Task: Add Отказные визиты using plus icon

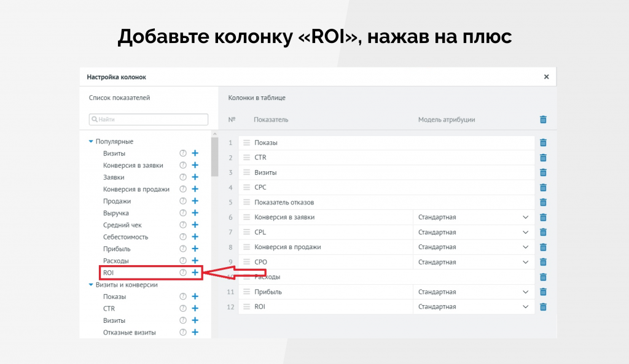Action: (x=195, y=332)
